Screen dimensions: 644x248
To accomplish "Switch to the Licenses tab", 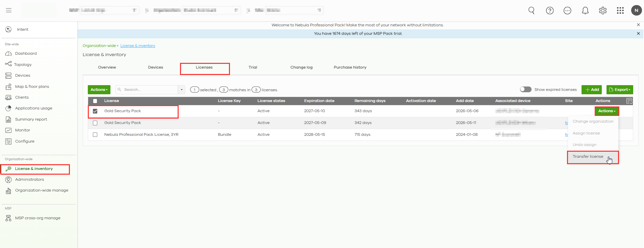I will point(204,67).
